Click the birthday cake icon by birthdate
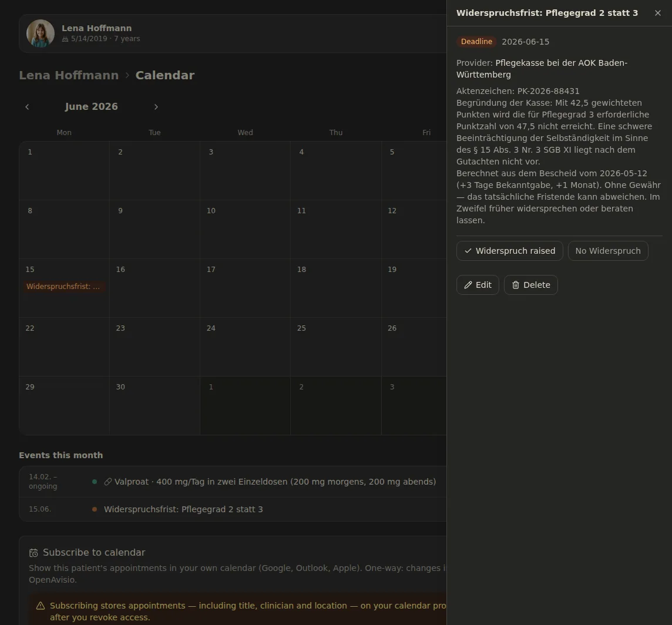Image resolution: width=672 pixels, height=625 pixels. click(x=65, y=39)
